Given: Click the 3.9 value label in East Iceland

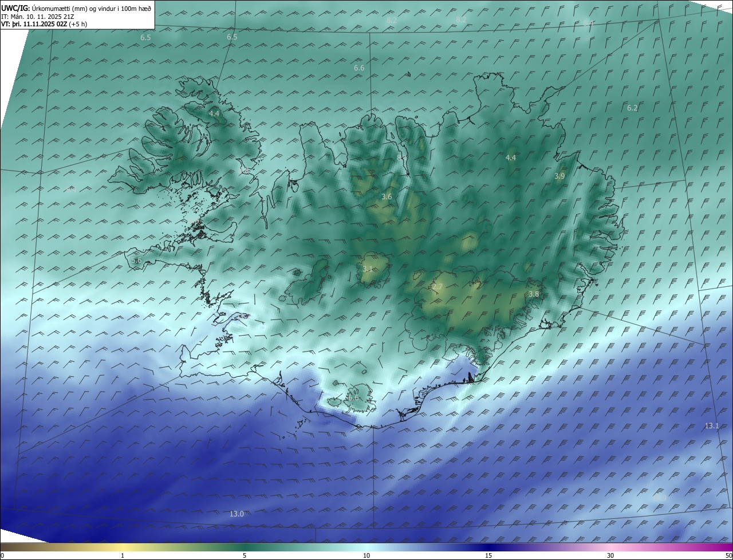Looking at the screenshot, I should pos(559,176).
